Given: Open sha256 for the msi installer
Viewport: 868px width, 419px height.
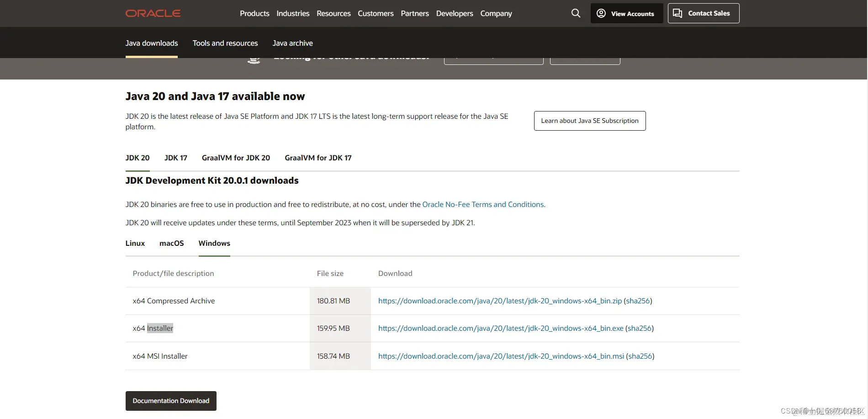Looking at the screenshot, I should (x=640, y=356).
